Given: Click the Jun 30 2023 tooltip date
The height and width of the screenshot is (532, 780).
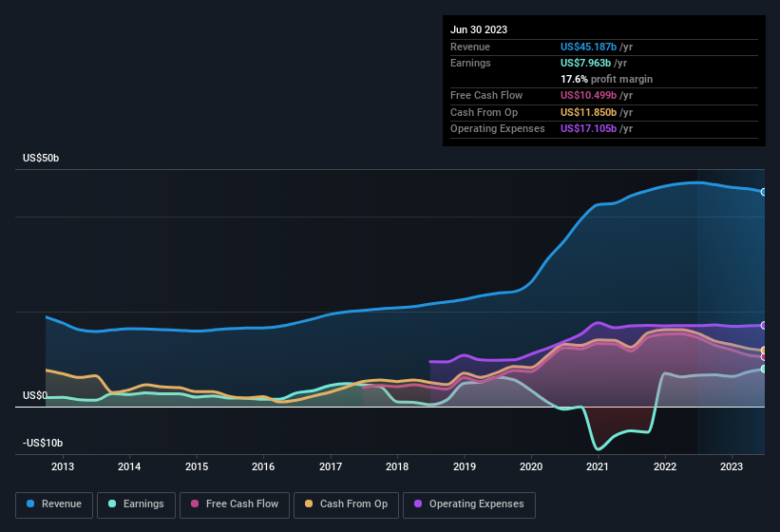Looking at the screenshot, I should (x=479, y=29).
